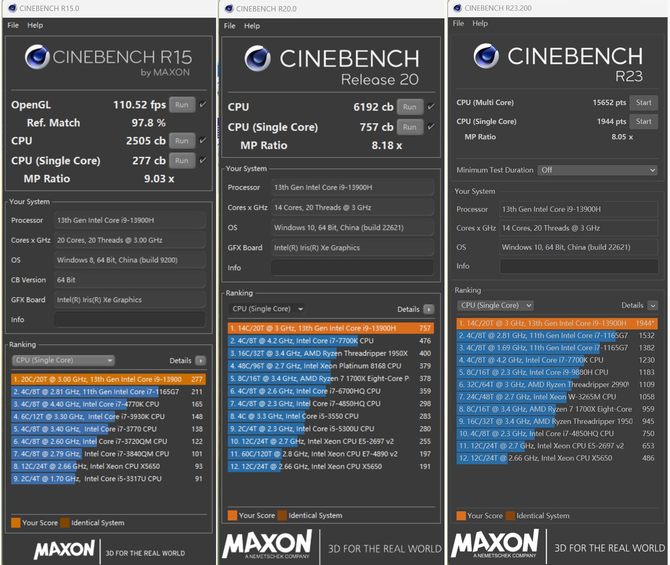Select the Xeon X5650 row in R20 ranking
The width and height of the screenshot is (670, 565).
coord(331,466)
